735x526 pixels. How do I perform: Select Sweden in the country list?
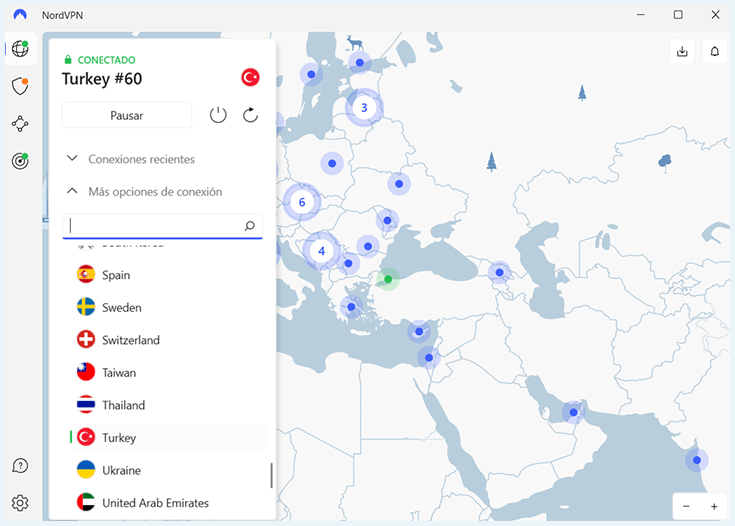(x=169, y=308)
